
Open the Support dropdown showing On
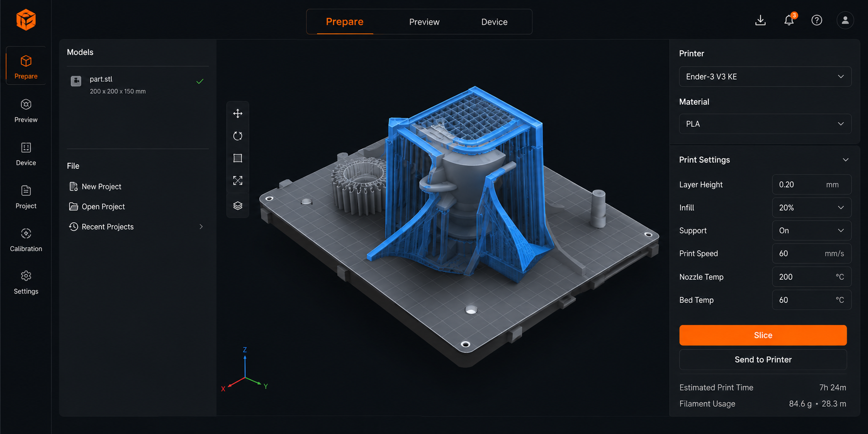click(811, 230)
